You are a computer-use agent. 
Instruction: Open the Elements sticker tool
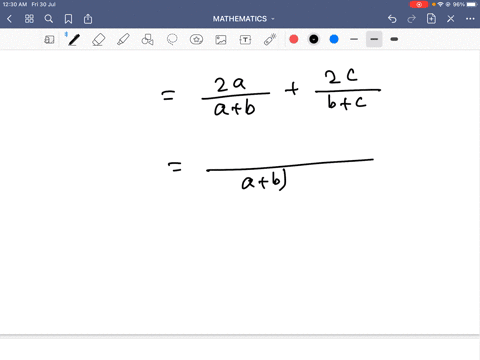(x=196, y=40)
